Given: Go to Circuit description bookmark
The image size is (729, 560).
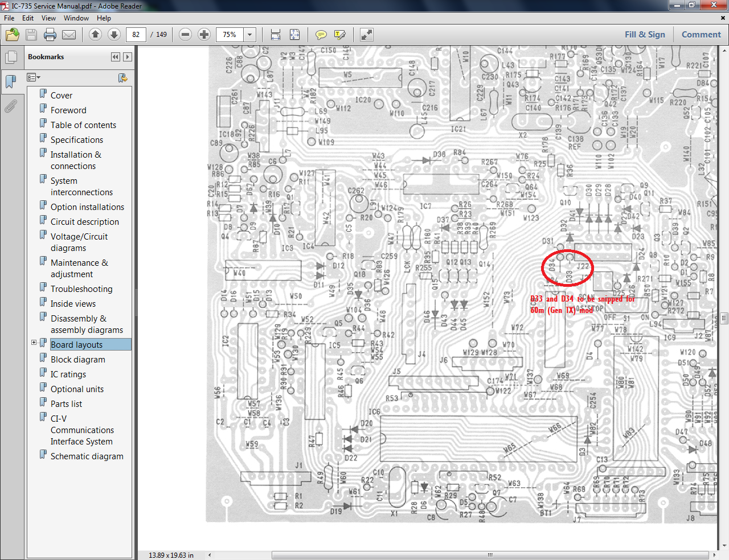Looking at the screenshot, I should 85,222.
